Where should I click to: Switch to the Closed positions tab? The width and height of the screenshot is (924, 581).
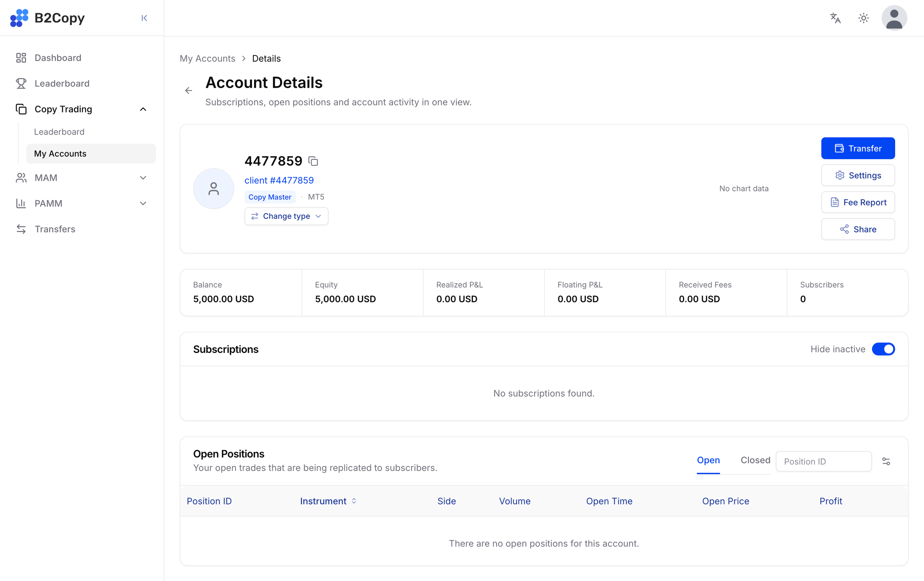coord(755,460)
